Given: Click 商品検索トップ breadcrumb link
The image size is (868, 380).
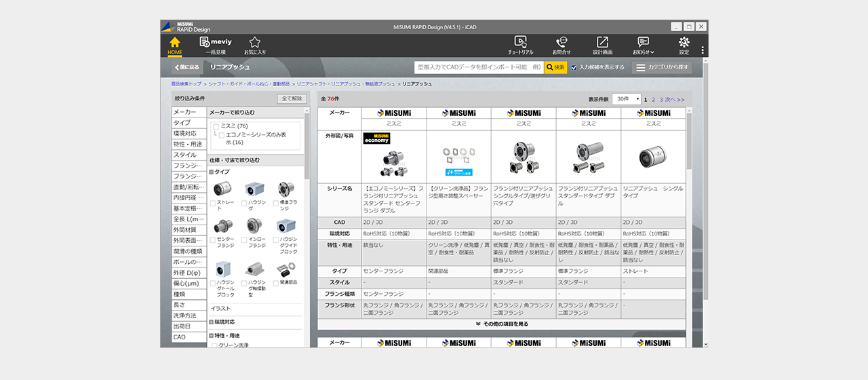Looking at the screenshot, I should tap(186, 83).
